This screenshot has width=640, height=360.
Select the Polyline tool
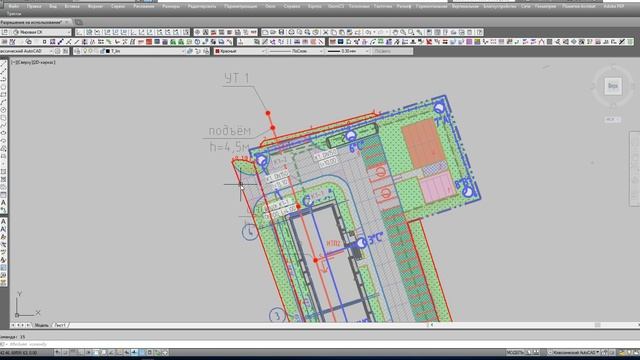tap(3, 80)
